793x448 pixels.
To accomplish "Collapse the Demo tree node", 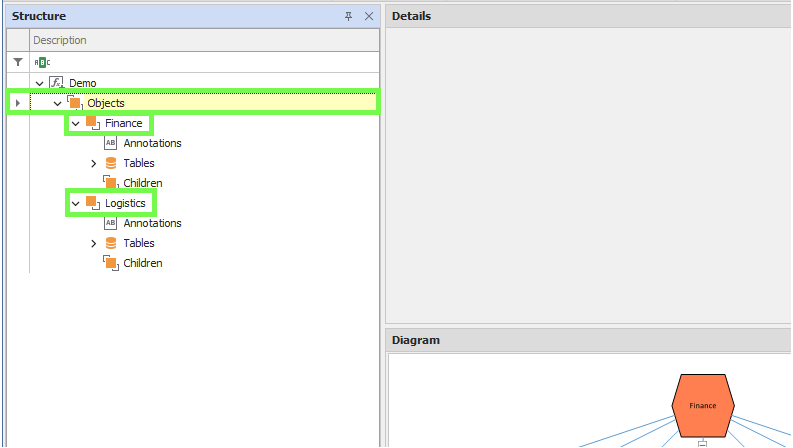I will [x=39, y=83].
